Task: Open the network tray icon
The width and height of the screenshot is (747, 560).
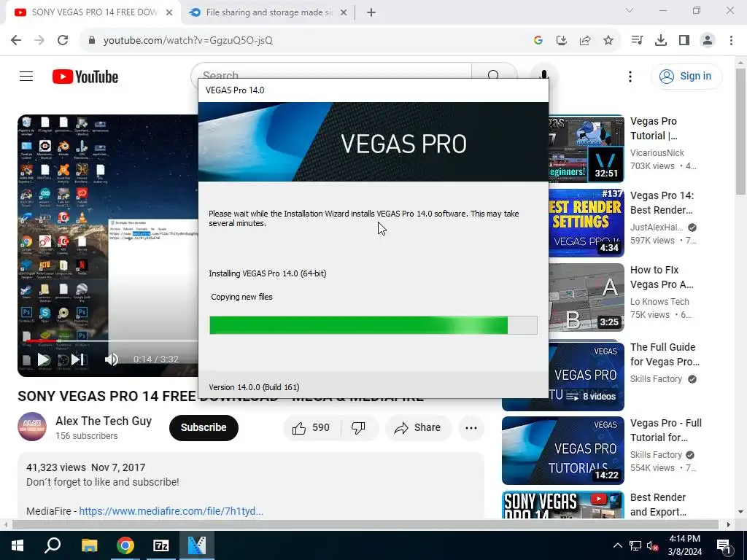Action: point(635,545)
